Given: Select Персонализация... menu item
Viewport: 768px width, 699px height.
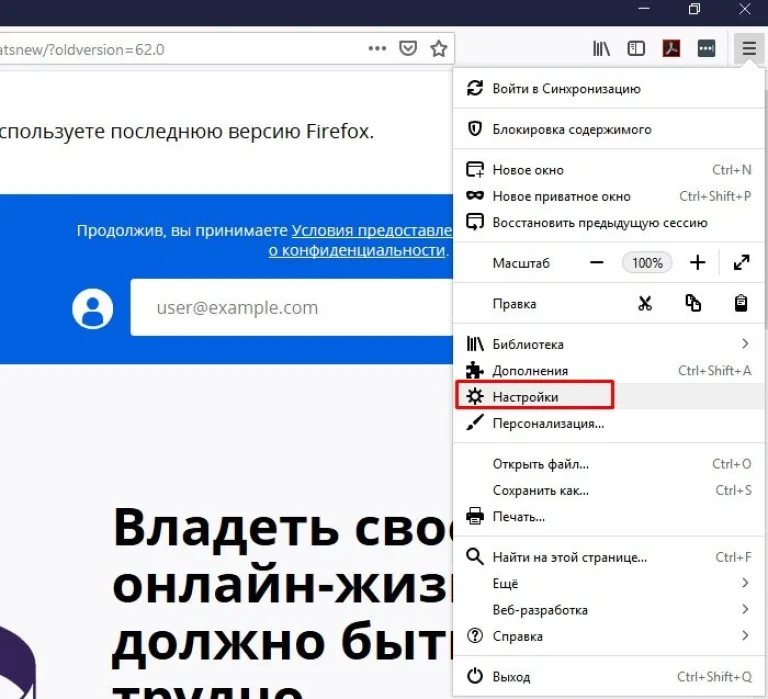Looking at the screenshot, I should coord(608,423).
